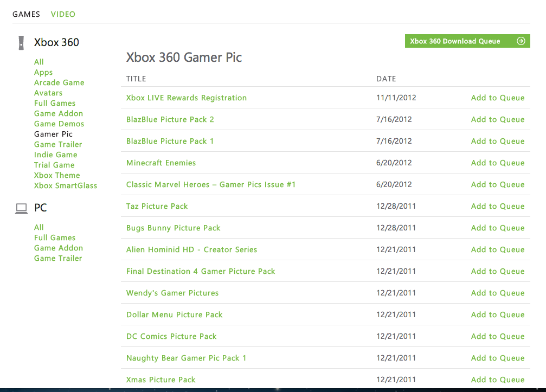The width and height of the screenshot is (546, 392).
Task: Open PC Full Games category
Action: pos(55,238)
